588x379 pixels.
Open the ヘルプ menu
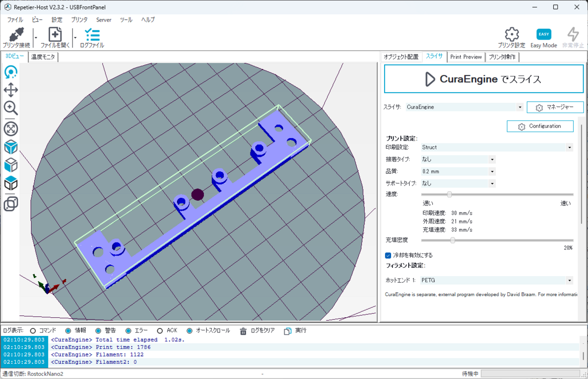pyautogui.click(x=148, y=20)
